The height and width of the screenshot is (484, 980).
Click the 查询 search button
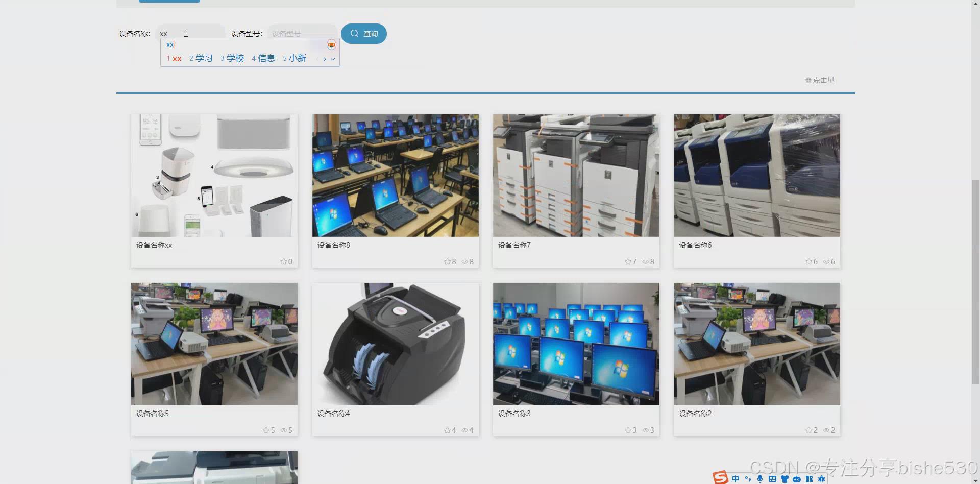pyautogui.click(x=363, y=34)
